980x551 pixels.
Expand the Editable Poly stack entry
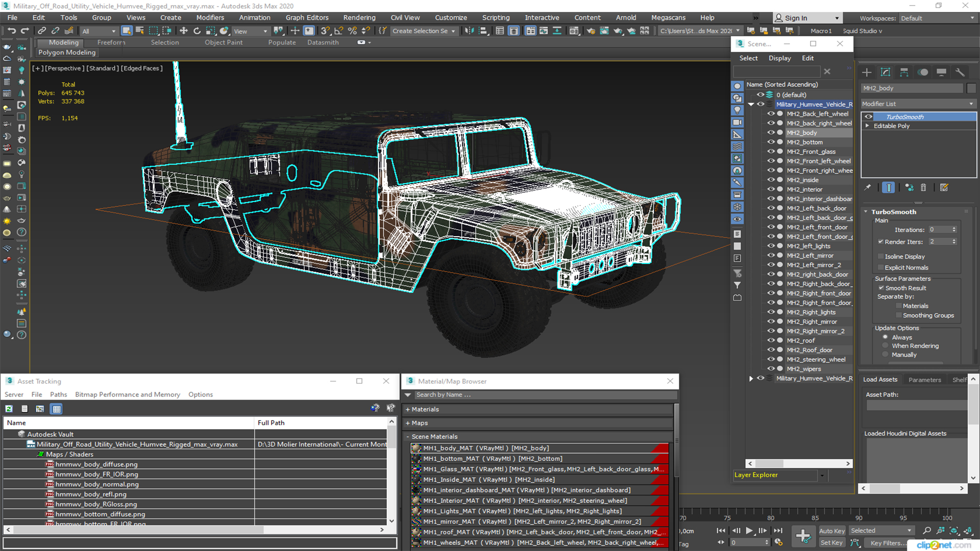[x=867, y=126]
